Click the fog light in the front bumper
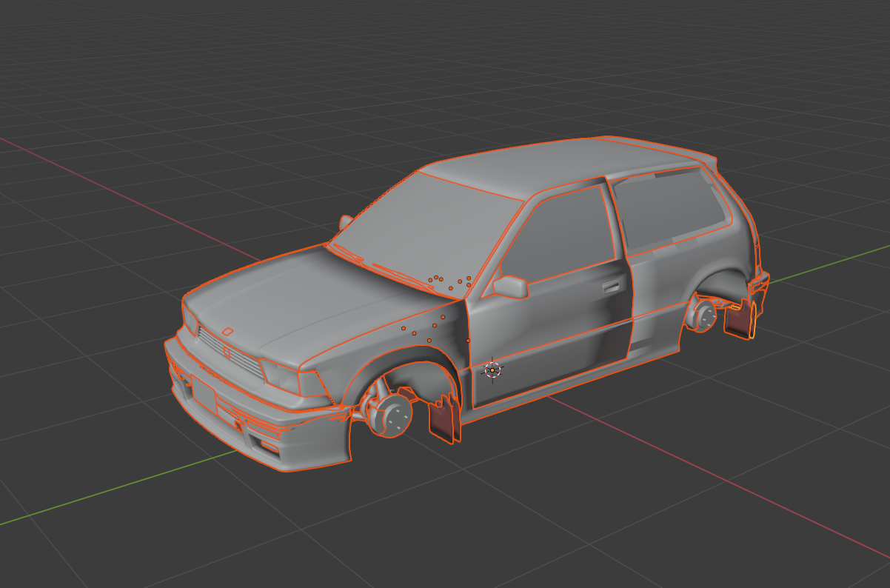Viewport: 890px width, 588px height. tap(268, 447)
